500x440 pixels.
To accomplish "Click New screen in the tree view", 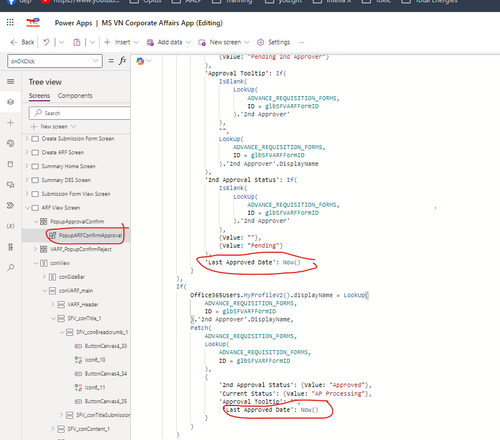I will pyautogui.click(x=53, y=127).
